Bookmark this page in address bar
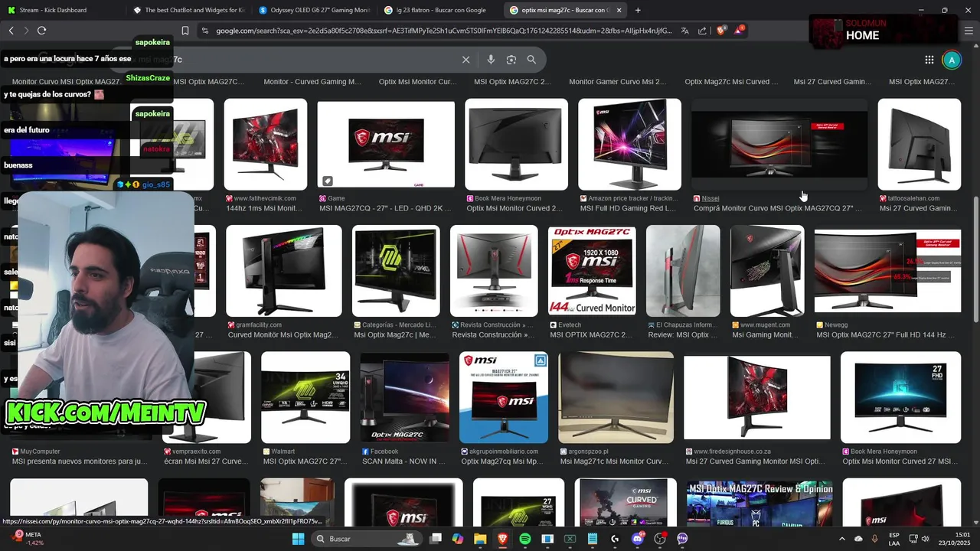The width and height of the screenshot is (980, 551). pyautogui.click(x=185, y=31)
